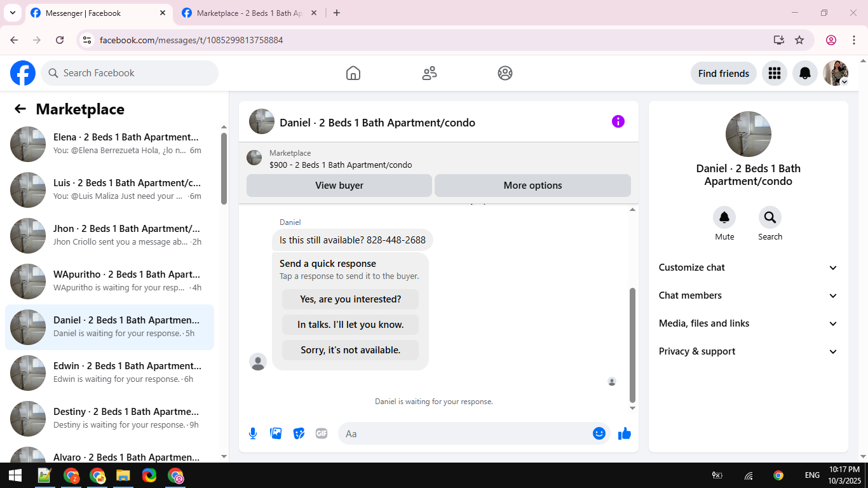This screenshot has width=868, height=488.
Task: Switch to Marketplace browser tab
Action: tap(249, 13)
